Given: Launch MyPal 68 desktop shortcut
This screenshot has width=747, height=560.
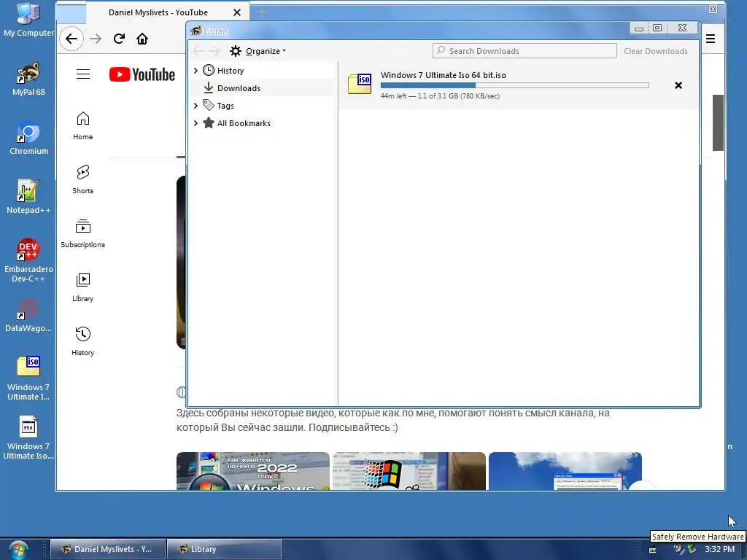Looking at the screenshot, I should click(x=28, y=79).
